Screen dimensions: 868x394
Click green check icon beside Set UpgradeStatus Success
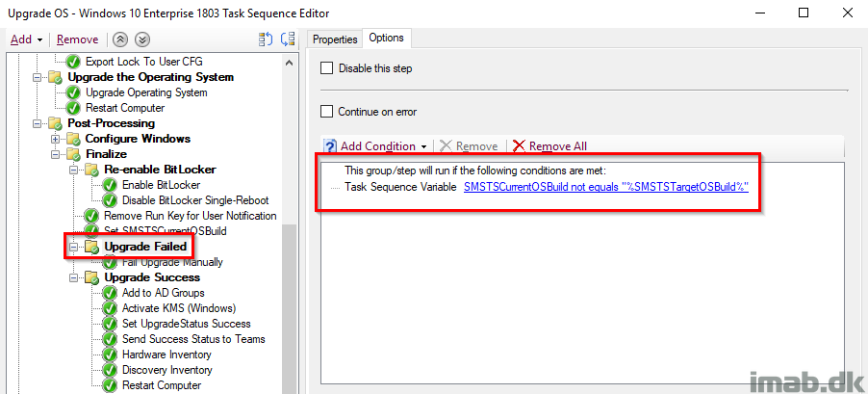[110, 324]
